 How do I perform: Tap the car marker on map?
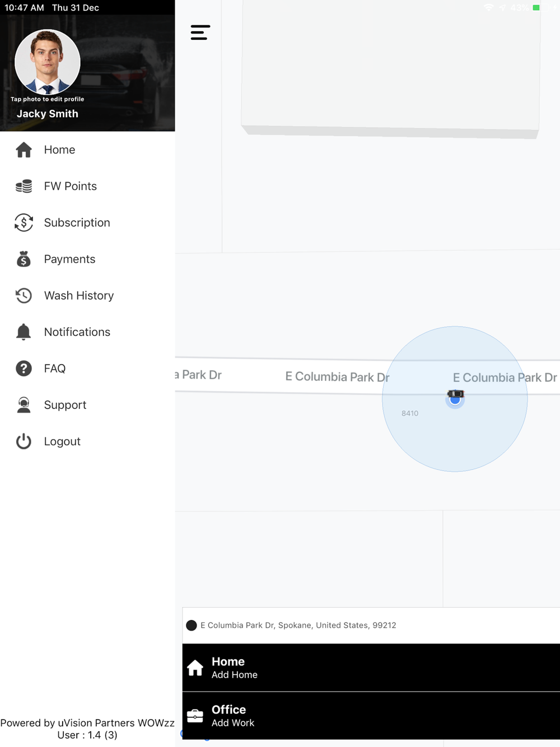tap(455, 394)
